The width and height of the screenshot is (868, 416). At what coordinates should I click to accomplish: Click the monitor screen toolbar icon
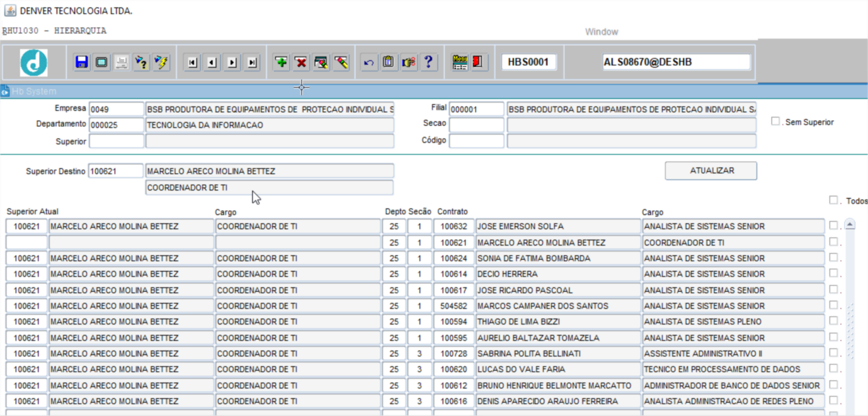point(101,62)
